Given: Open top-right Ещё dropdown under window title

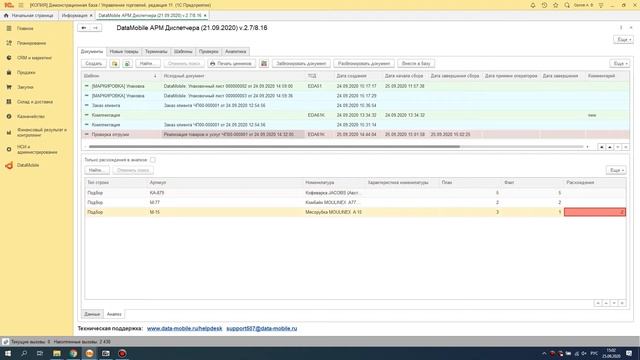Looking at the screenshot, I should [623, 40].
